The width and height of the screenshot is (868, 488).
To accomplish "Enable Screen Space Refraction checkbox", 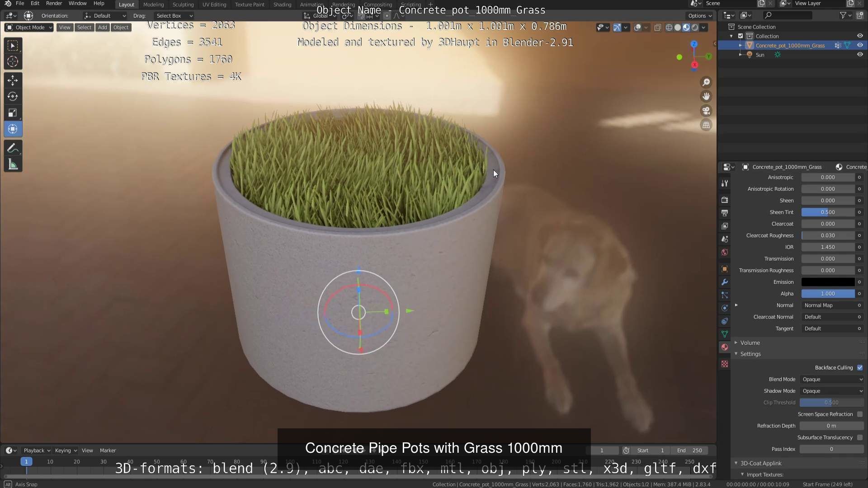I will [860, 414].
